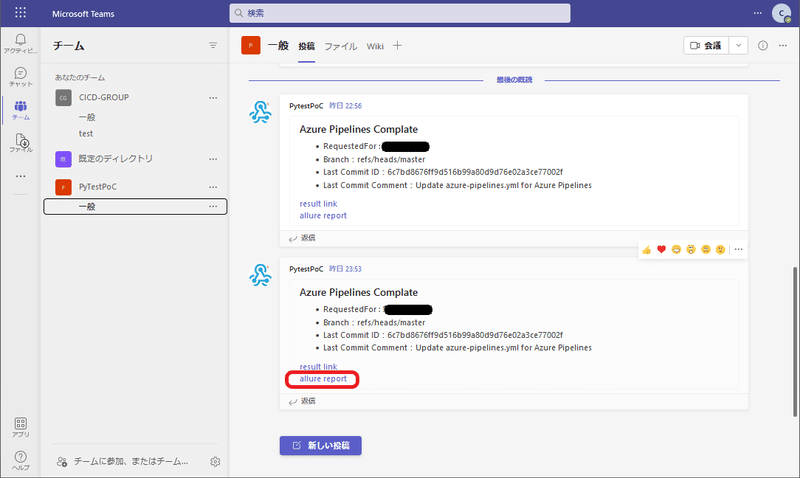
Task: Show more apps ellipsis in left rail
Action: tap(20, 176)
